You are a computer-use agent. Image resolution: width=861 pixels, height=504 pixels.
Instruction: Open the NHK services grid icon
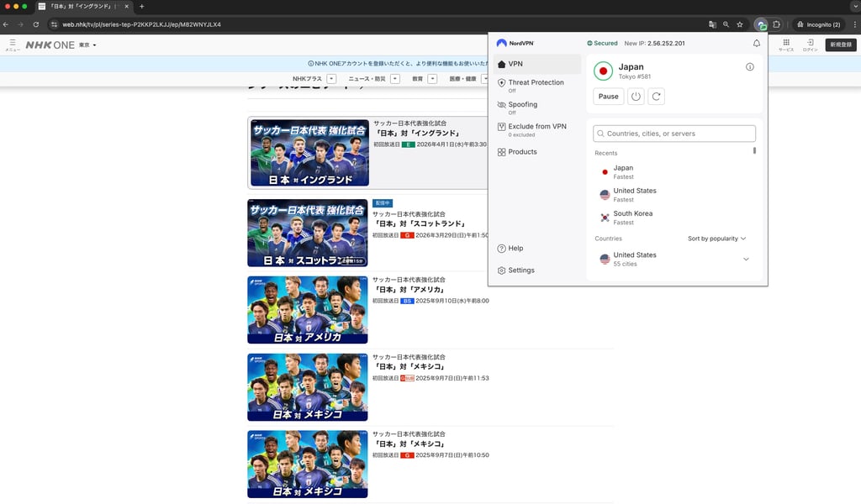tap(786, 45)
